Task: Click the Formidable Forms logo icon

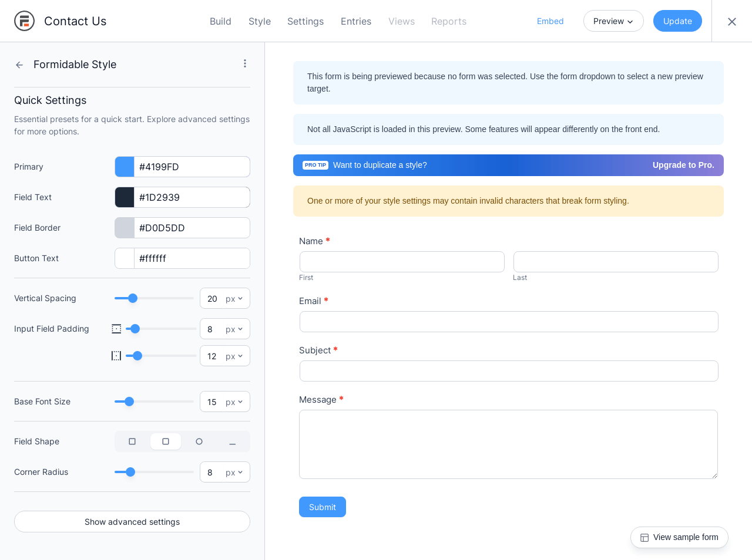Action: pyautogui.click(x=24, y=21)
